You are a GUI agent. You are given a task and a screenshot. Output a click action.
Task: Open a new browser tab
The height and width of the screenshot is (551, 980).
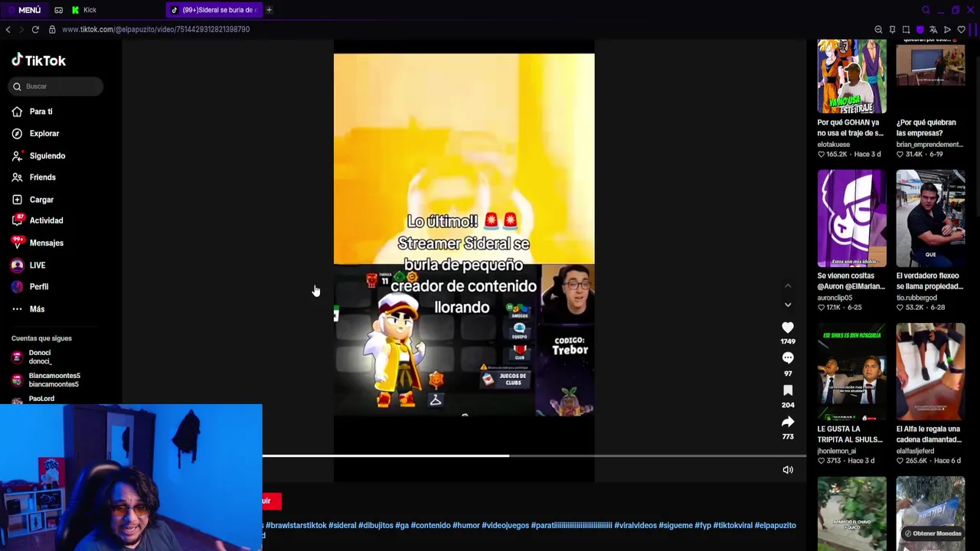(x=269, y=10)
